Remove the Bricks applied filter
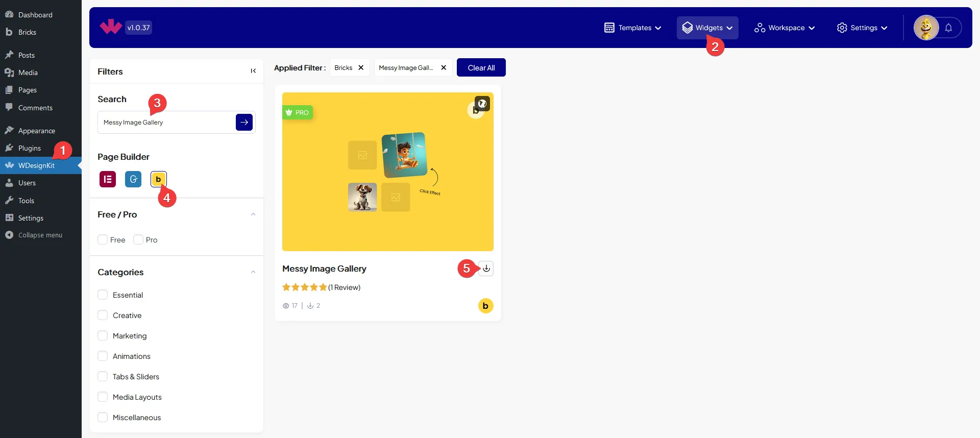Image resolution: width=980 pixels, height=438 pixels. [x=361, y=68]
